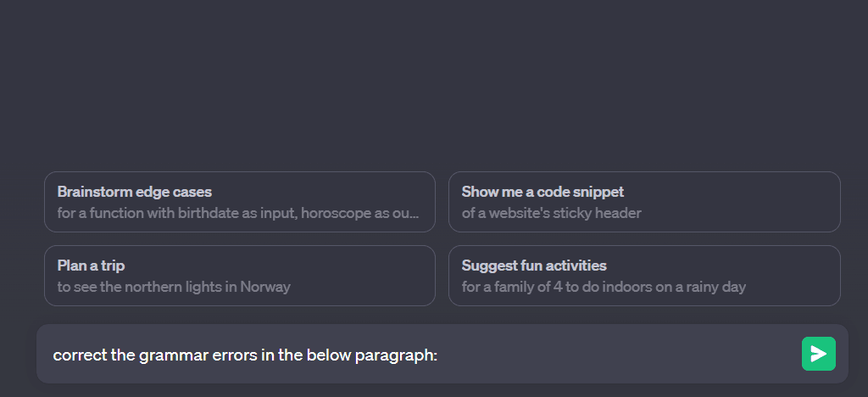The height and width of the screenshot is (397, 868).
Task: Place cursor after 'paragraph:' in the prompt
Action: 439,355
